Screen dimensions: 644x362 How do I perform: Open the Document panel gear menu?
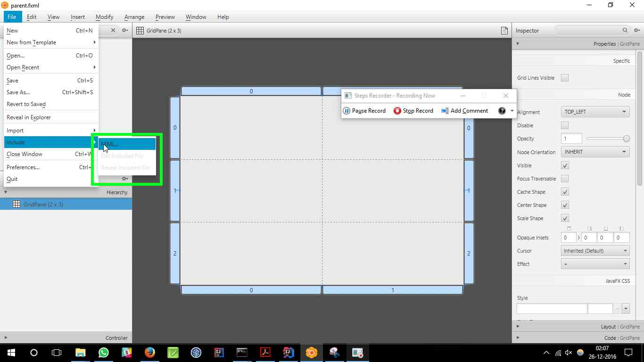(125, 179)
